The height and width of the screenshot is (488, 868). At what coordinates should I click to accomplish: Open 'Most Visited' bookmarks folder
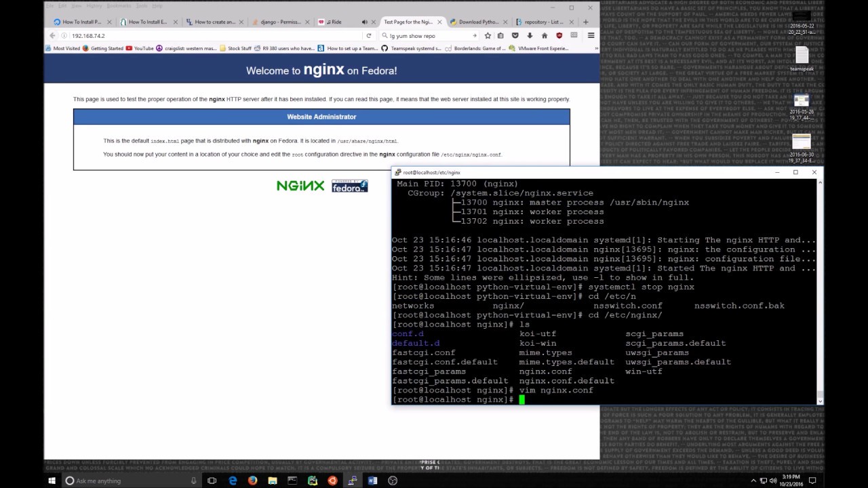(61, 48)
